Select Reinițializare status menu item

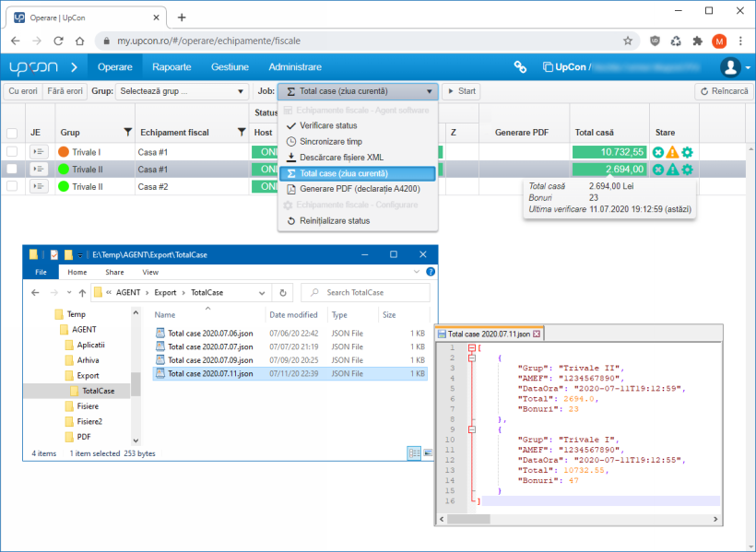pyautogui.click(x=358, y=221)
